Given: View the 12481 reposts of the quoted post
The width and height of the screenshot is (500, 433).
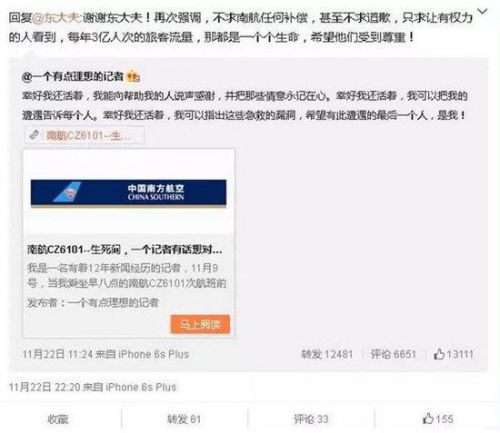Looking at the screenshot, I should (x=327, y=354).
